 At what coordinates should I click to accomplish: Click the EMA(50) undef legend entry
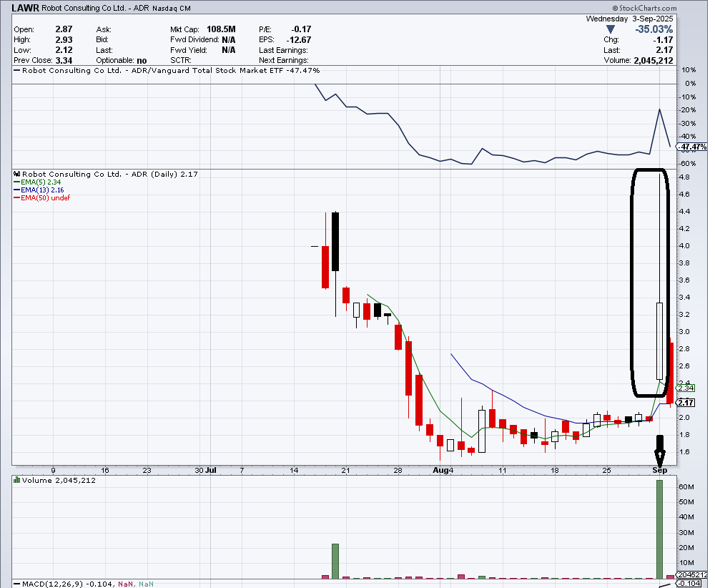coord(42,197)
